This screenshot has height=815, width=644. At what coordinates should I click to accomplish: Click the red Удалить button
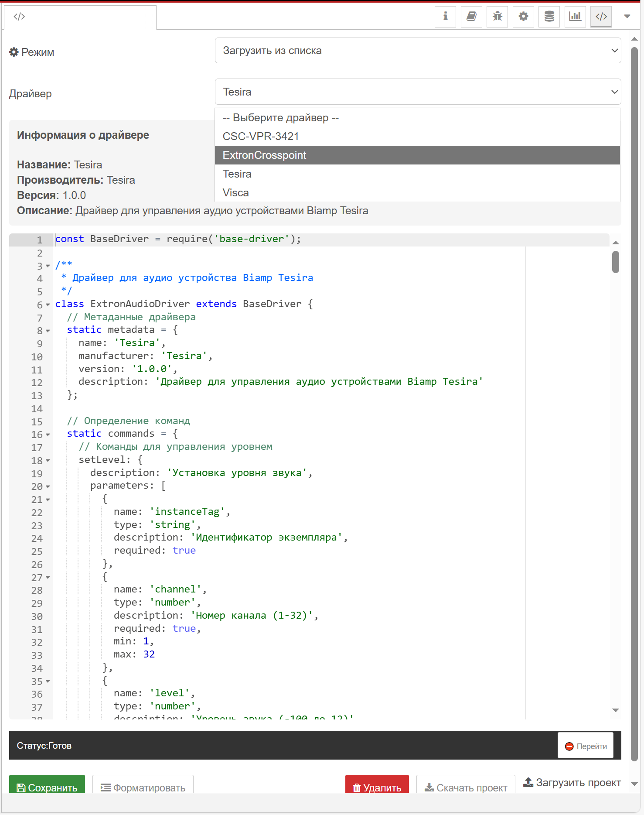click(377, 787)
